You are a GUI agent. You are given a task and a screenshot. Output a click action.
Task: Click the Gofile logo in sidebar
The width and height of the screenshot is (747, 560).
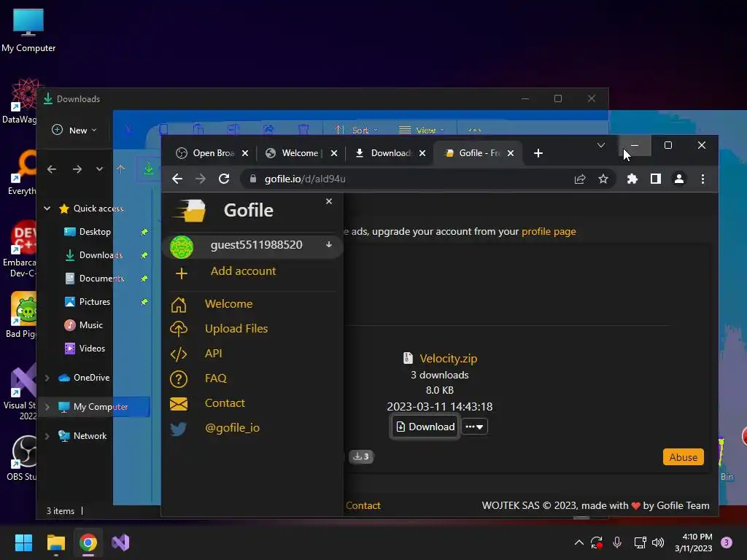tap(190, 210)
